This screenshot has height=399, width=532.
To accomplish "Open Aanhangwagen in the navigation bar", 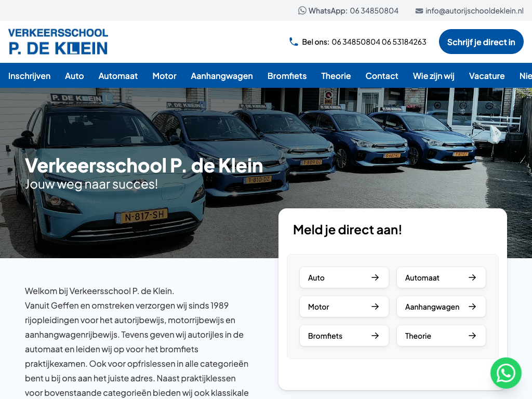I will 222,76.
